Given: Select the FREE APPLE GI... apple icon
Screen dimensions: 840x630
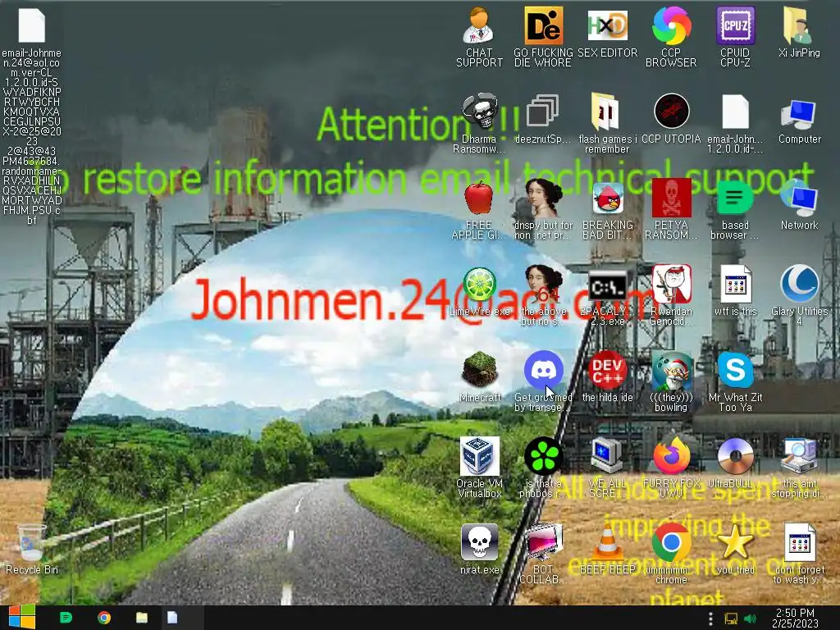Looking at the screenshot, I should [x=479, y=210].
